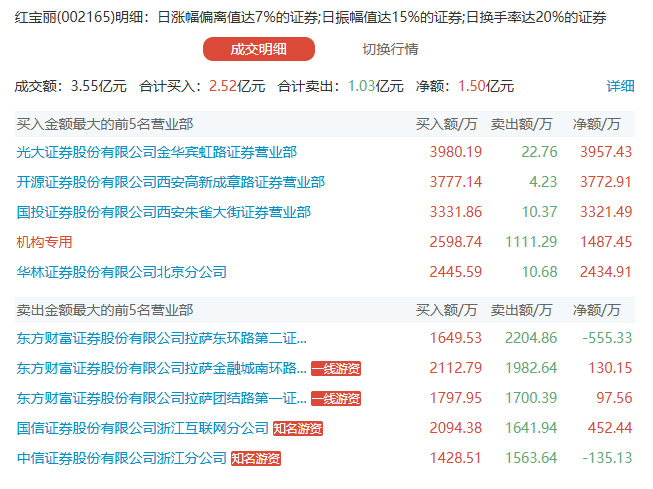Click 净额 value 1.50亿元
This screenshot has width=653, height=489.
coord(486,86)
